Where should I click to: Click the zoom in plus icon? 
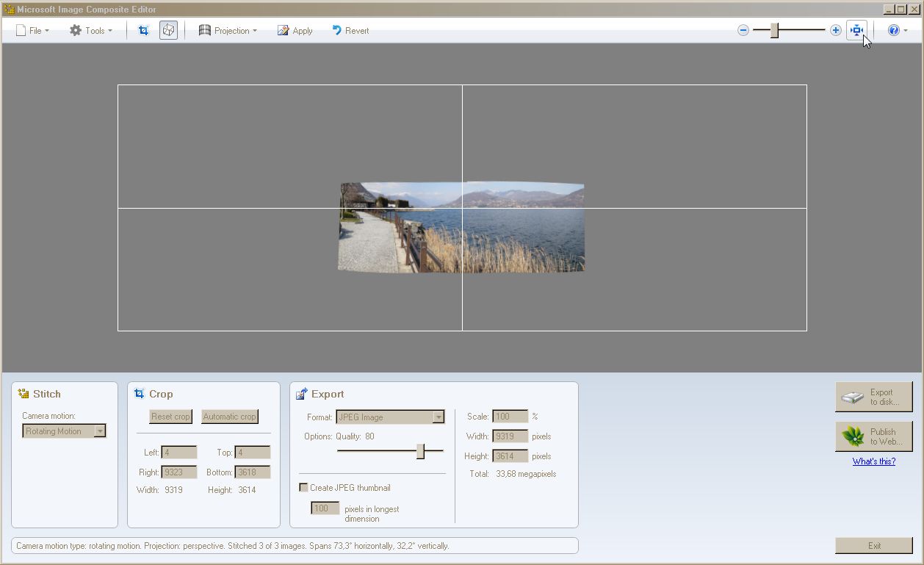click(836, 30)
